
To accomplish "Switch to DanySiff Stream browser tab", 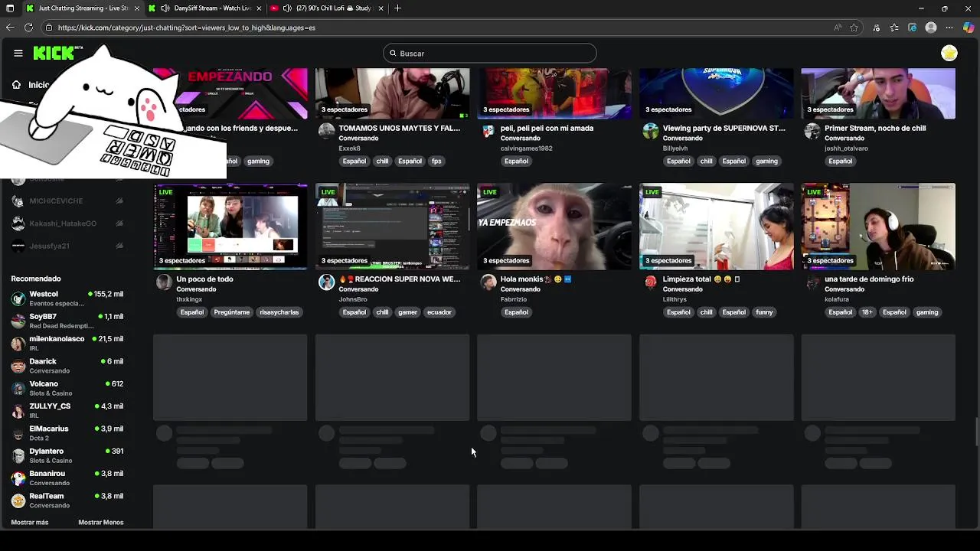I will [x=205, y=8].
